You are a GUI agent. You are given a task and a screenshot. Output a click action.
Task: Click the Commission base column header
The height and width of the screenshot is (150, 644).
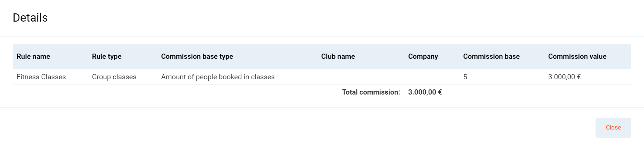click(x=491, y=57)
